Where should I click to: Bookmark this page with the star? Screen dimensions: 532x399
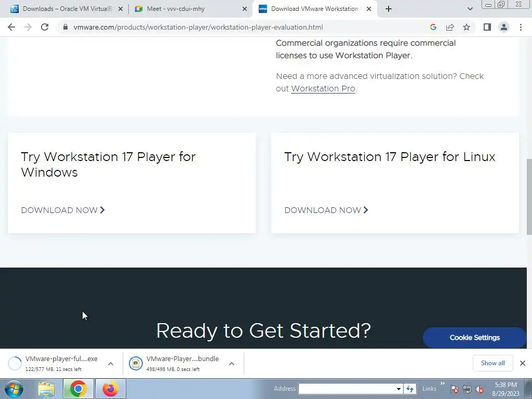coord(467,27)
